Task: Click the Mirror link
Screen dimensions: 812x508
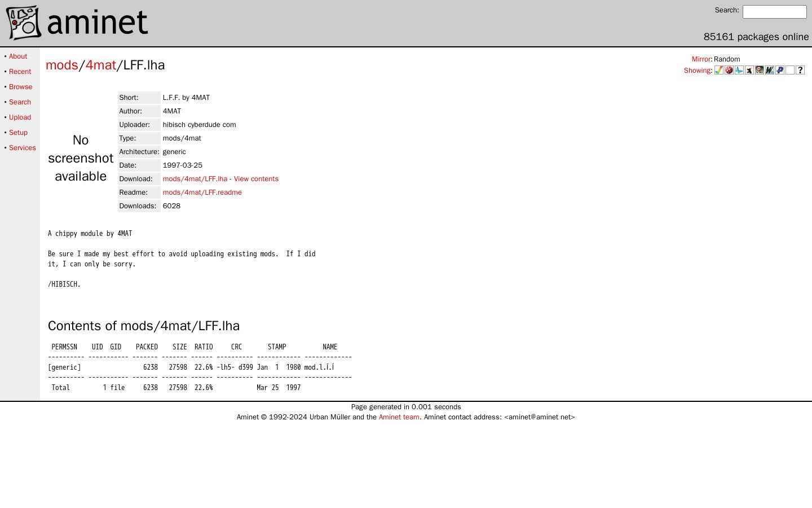Action: point(701,59)
